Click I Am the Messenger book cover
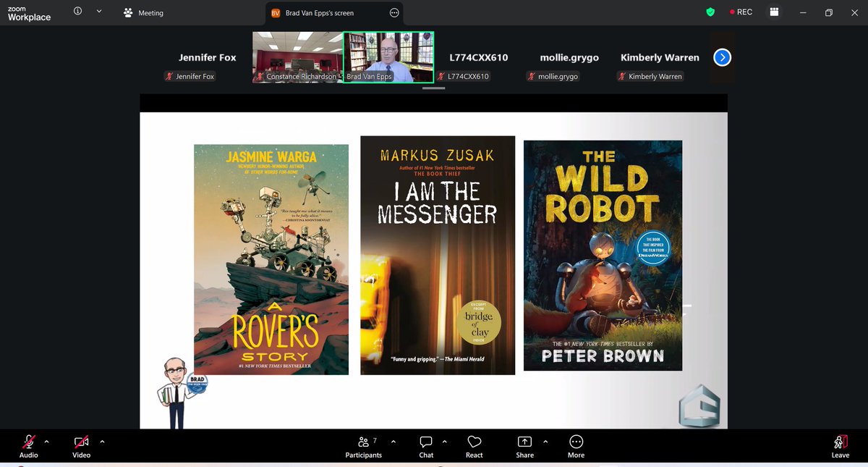Screen dimensions: 868x467 coord(438,255)
